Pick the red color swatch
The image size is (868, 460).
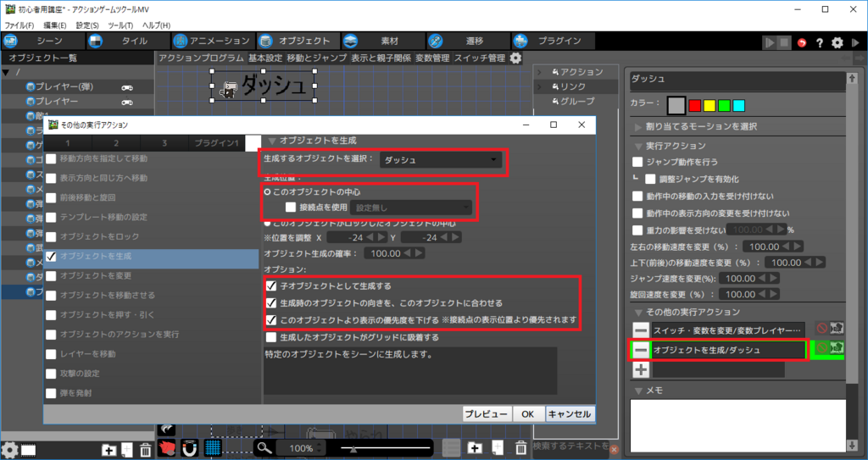pyautogui.click(x=695, y=105)
